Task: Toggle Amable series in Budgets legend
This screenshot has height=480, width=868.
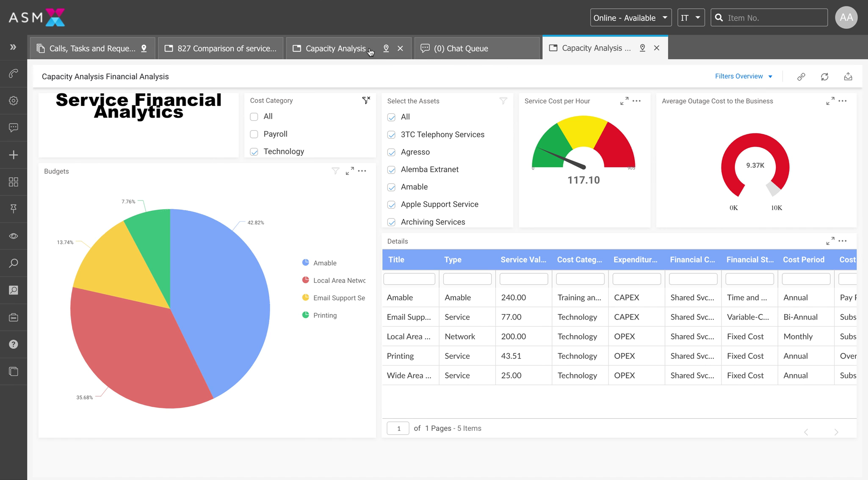Action: pos(319,263)
